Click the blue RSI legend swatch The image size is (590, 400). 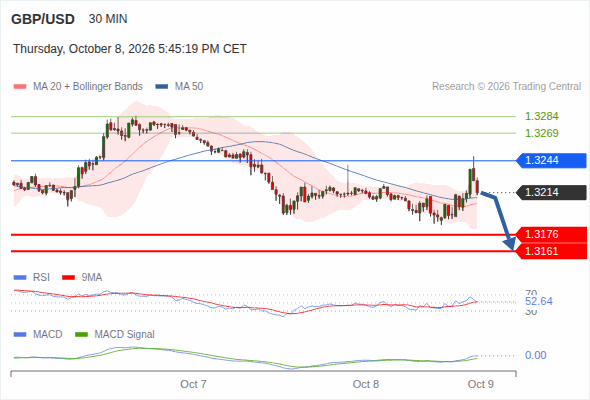pos(20,278)
